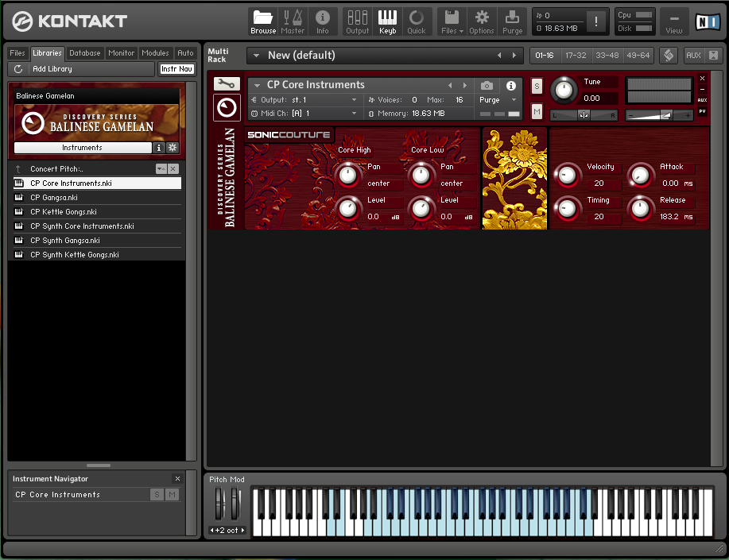Go to previous multi preset
This screenshot has width=729, height=560.
(499, 56)
